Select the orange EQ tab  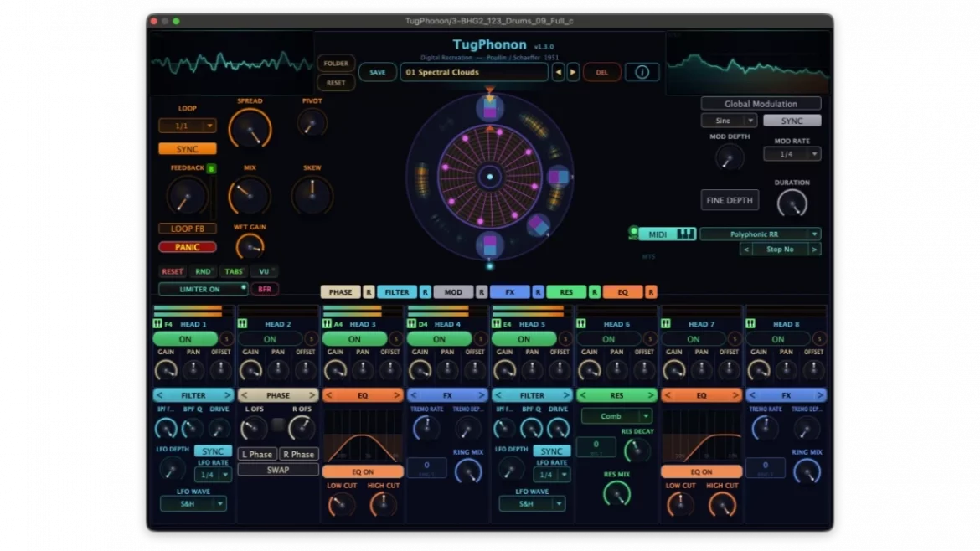[x=622, y=291]
